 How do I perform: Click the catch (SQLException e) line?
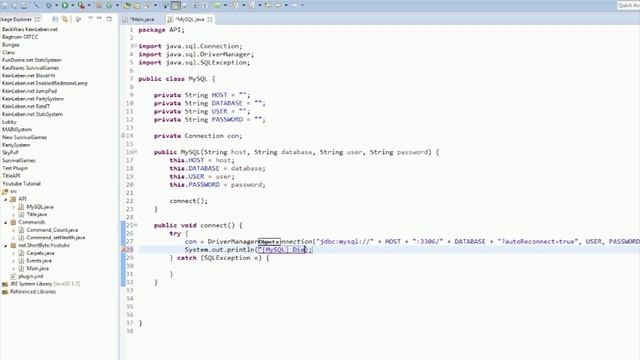pos(220,258)
